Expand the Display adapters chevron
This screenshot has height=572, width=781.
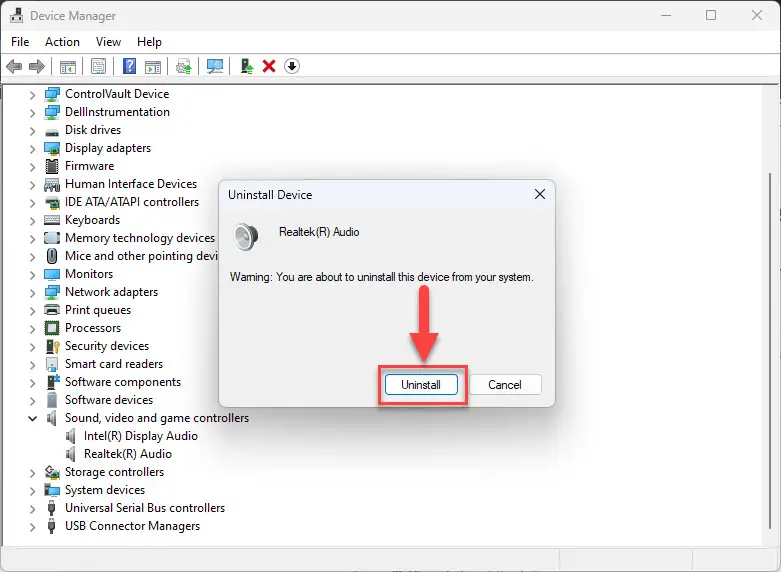pyautogui.click(x=32, y=148)
